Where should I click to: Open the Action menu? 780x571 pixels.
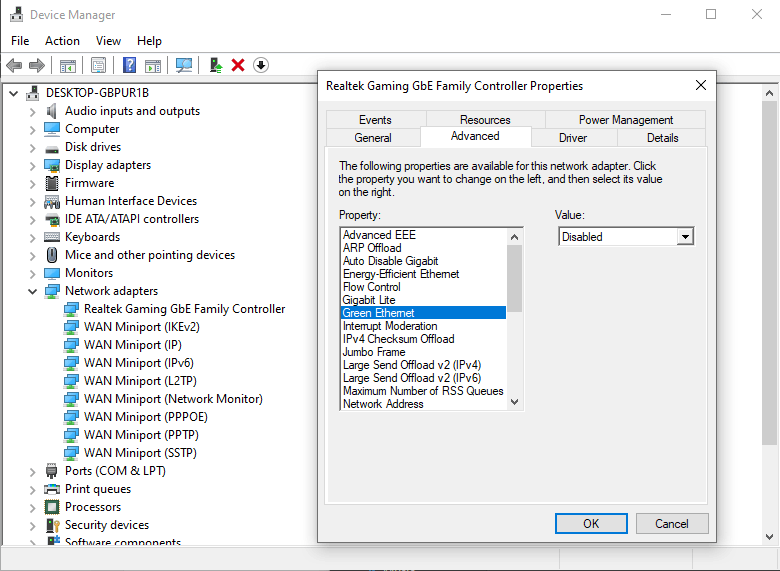tap(62, 41)
